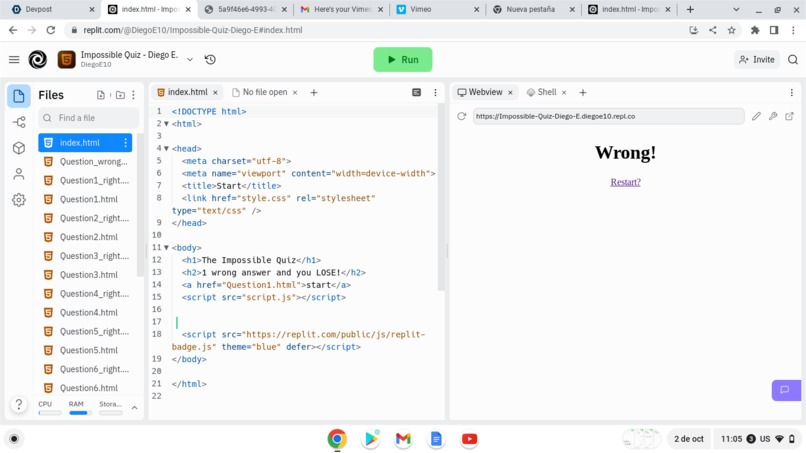Open Chrome from the shelf
The image size is (806, 453).
[x=337, y=439]
